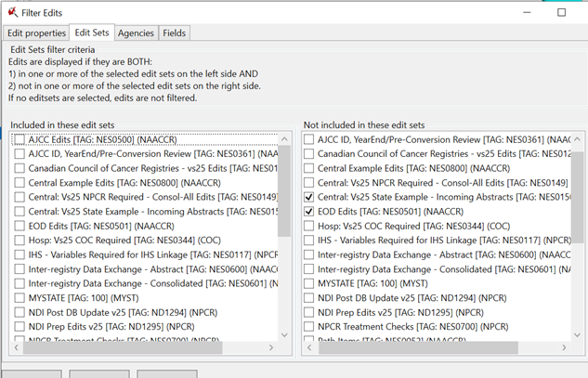Screen dimensions: 588x378
Task: Tick Central Example Edits in the right list
Action: point(309,169)
